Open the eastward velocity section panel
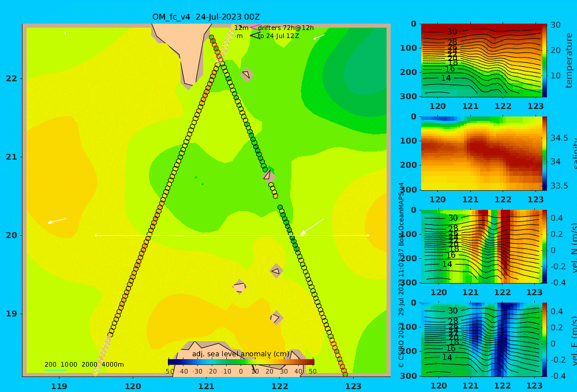The width and height of the screenshot is (577, 392). tap(481, 340)
